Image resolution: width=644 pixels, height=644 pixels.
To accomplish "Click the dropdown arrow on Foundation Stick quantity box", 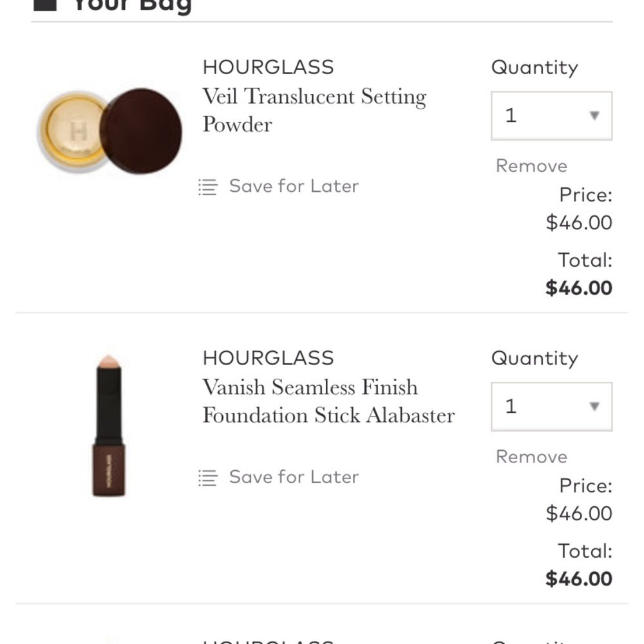I will point(593,407).
